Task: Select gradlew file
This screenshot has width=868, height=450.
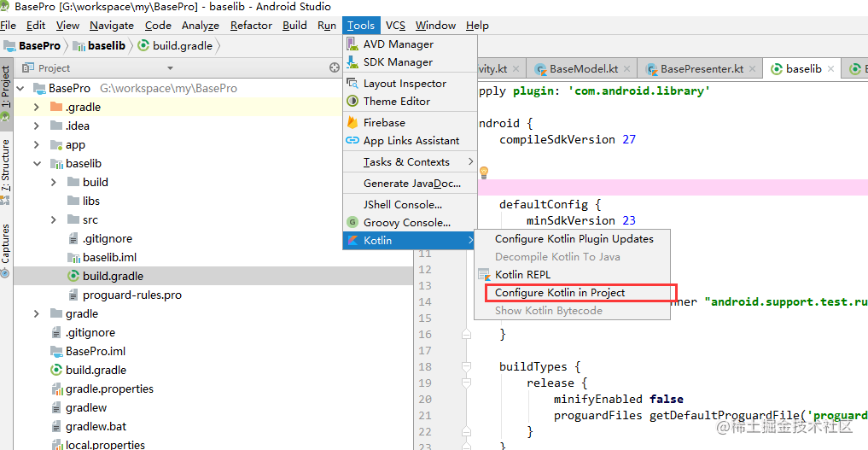Action: [79, 408]
